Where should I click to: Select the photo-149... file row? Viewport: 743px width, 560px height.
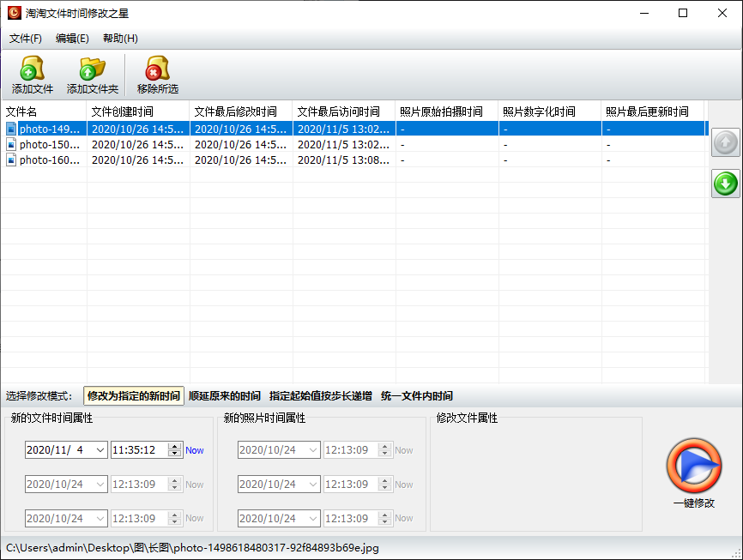(354, 129)
